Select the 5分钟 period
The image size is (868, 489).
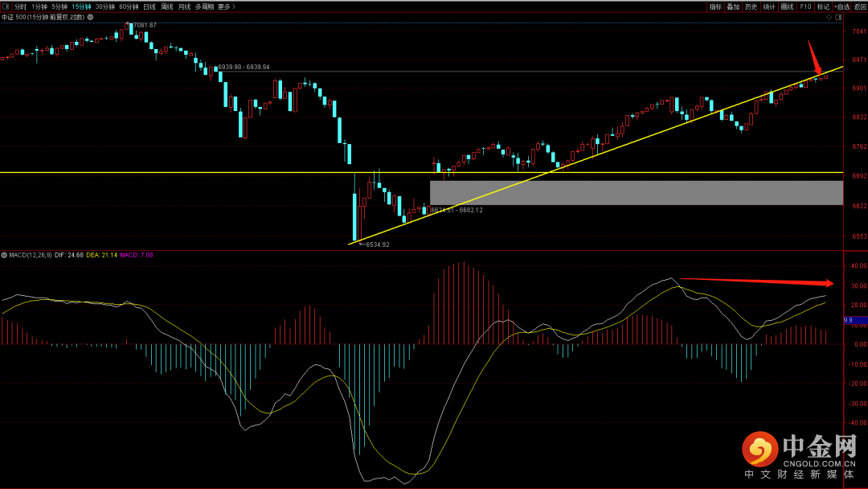[60, 6]
